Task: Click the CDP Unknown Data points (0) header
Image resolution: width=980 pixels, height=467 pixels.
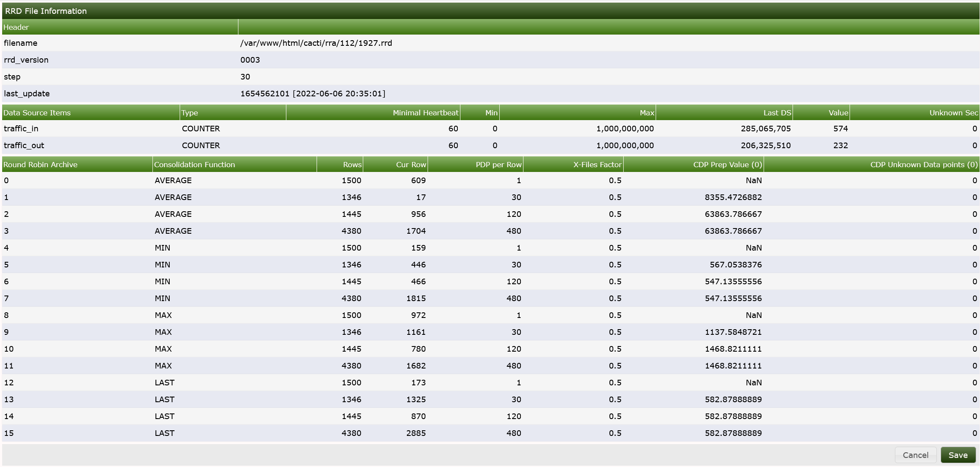Action: (872, 165)
